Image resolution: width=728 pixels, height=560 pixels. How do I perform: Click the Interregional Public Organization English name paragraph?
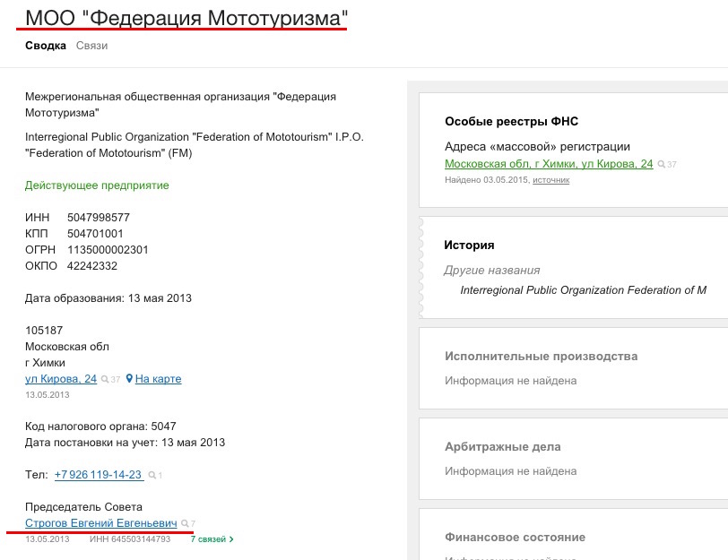tap(195, 145)
